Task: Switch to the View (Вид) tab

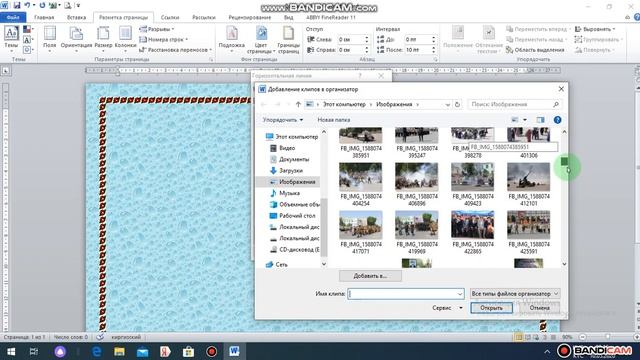Action: (x=289, y=18)
